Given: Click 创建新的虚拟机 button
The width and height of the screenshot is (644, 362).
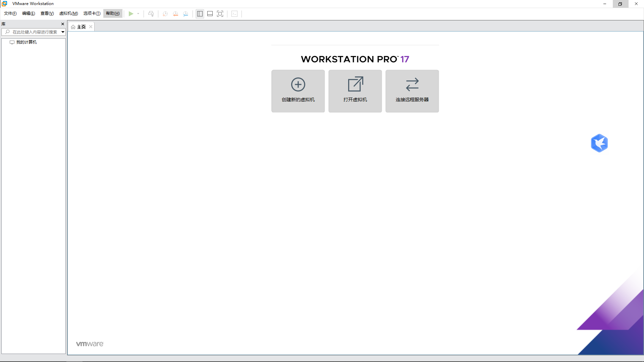Looking at the screenshot, I should coord(298,91).
